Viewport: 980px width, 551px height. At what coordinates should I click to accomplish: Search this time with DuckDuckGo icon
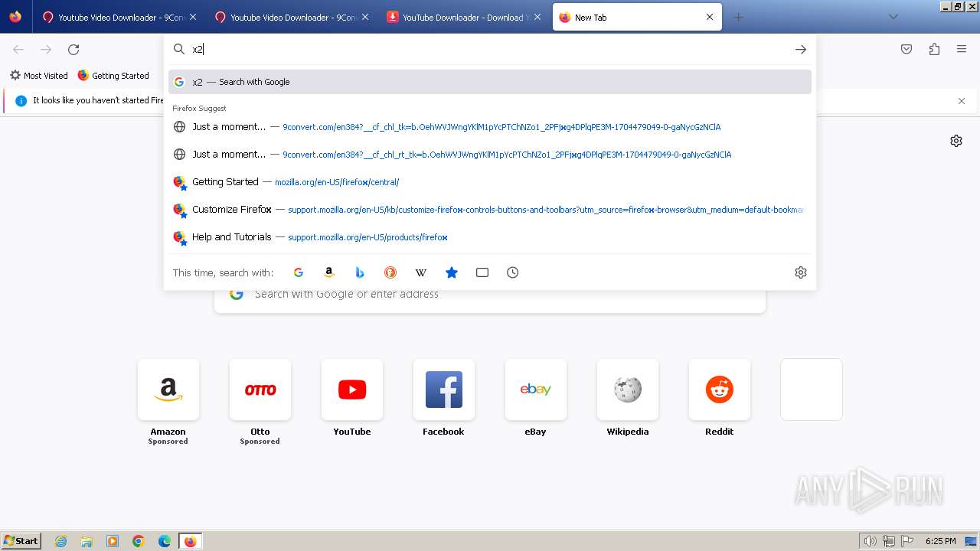coord(390,272)
